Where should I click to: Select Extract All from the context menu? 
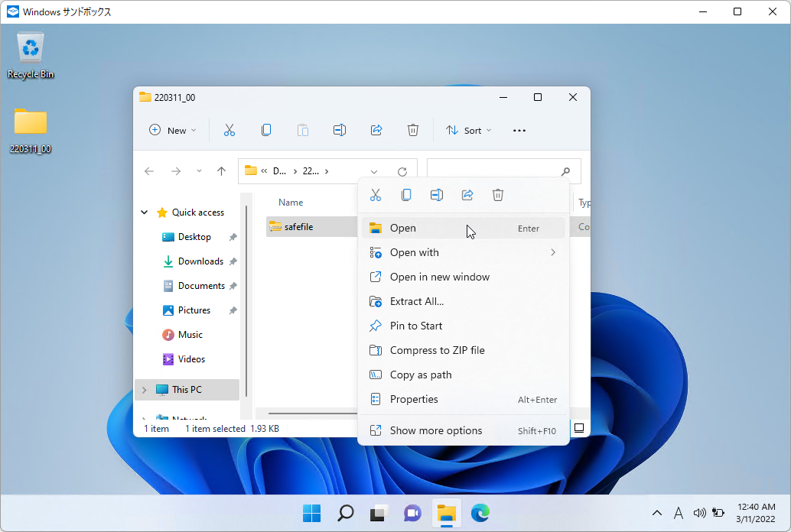pos(415,301)
